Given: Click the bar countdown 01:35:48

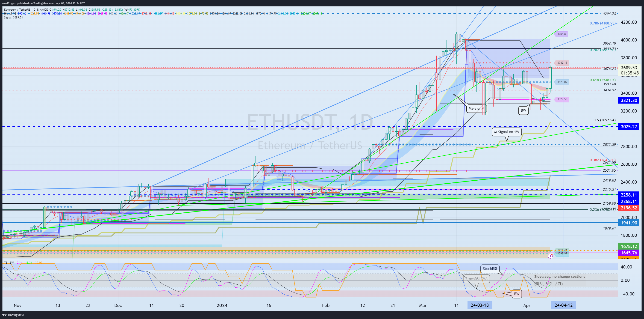Looking at the screenshot, I should (630, 73).
